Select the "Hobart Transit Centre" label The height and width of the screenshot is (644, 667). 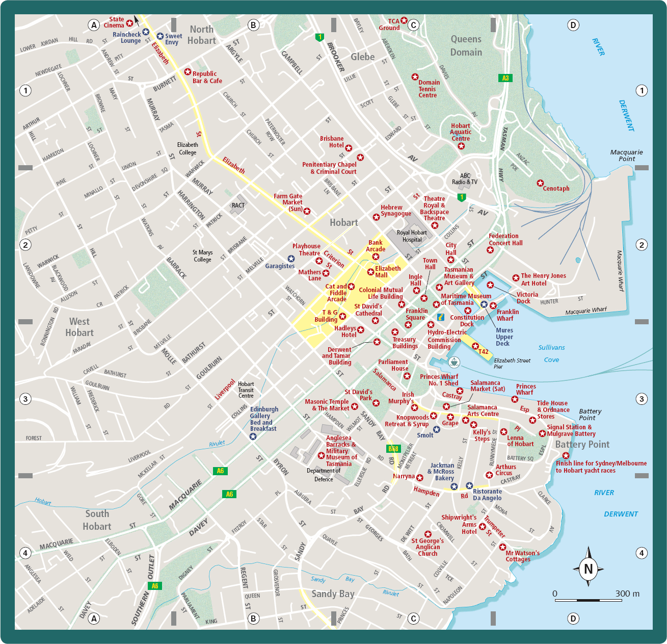pyautogui.click(x=246, y=390)
